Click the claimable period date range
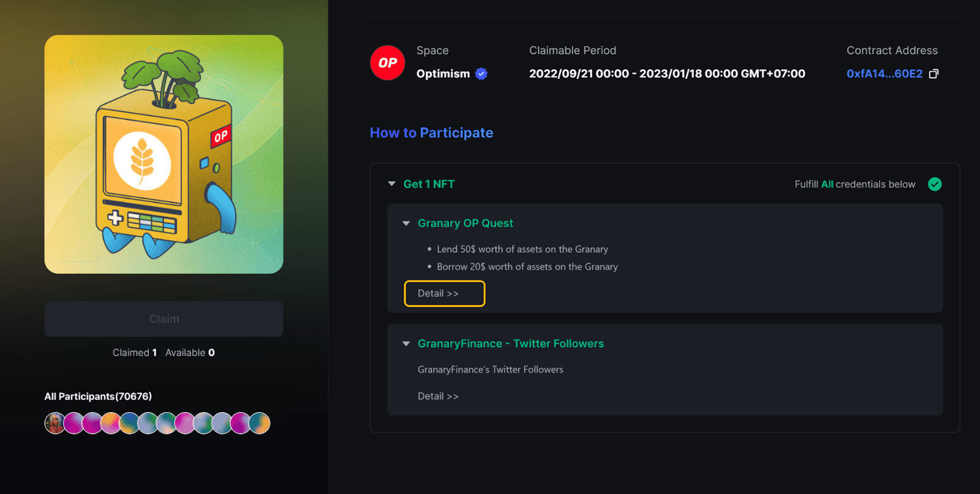Image resolution: width=980 pixels, height=494 pixels. click(x=667, y=73)
